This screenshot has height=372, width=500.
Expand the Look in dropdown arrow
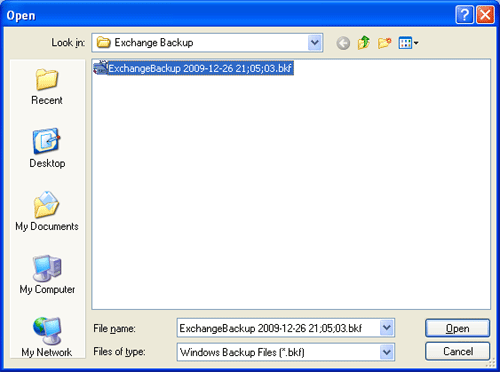pos(315,43)
